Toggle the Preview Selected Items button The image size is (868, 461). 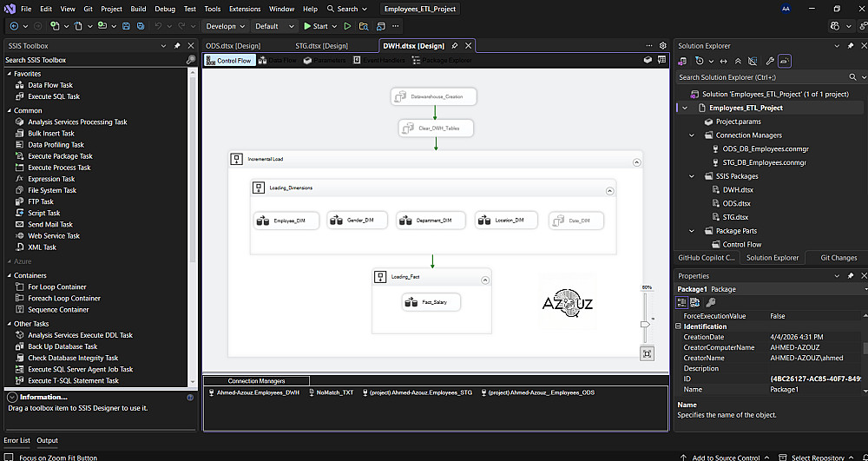pyautogui.click(x=785, y=61)
